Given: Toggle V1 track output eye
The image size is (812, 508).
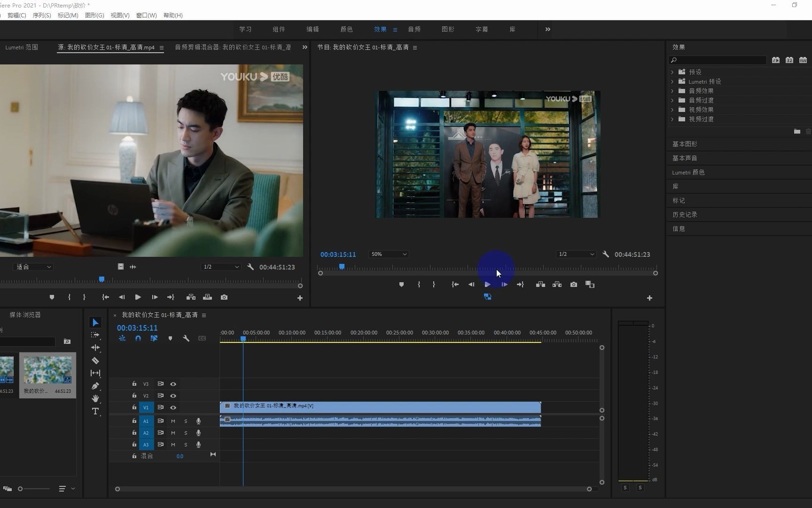Looking at the screenshot, I should coord(173,407).
